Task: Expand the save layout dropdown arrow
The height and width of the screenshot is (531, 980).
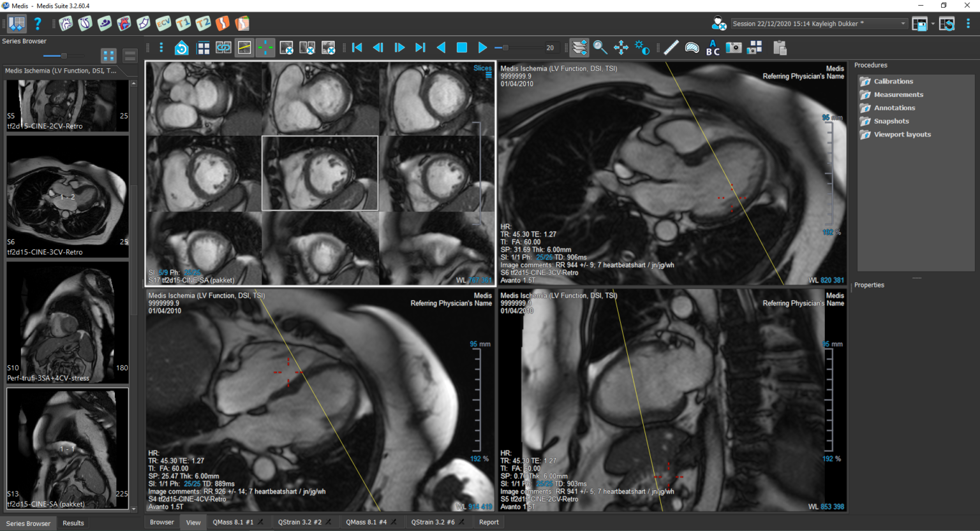Action: click(933, 24)
